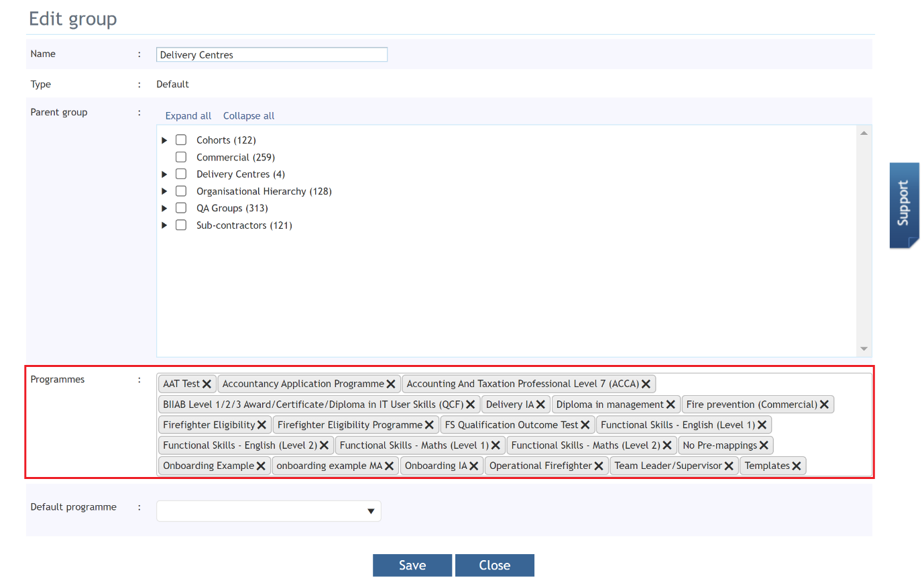Screen dimensions: 924x585
Task: Tick the Commercial (259) checkbox
Action: pos(181,157)
